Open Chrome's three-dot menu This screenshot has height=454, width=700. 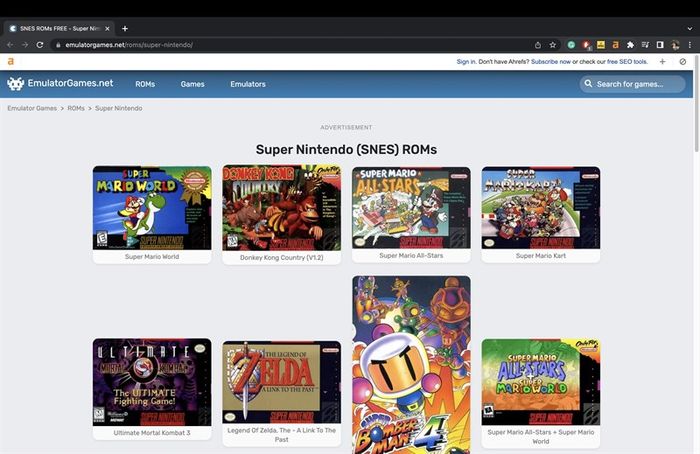(x=690, y=45)
